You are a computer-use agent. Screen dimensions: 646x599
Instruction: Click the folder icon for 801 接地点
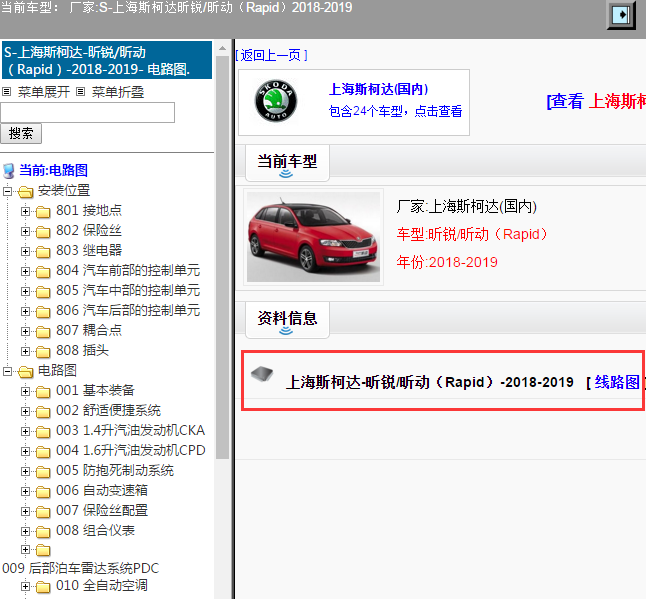pyautogui.click(x=43, y=211)
